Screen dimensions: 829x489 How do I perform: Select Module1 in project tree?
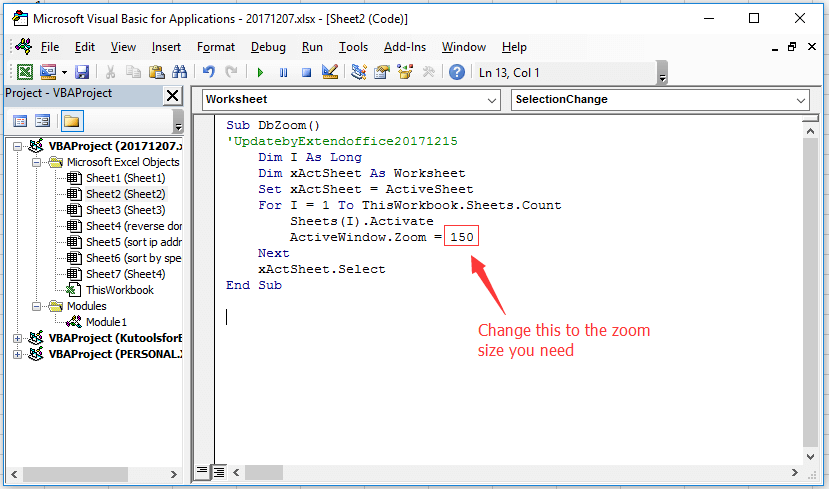click(x=106, y=322)
